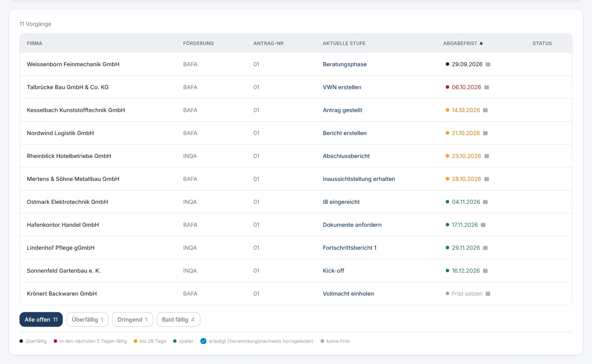592x364 pixels.
Task: Select row Rheinblick Hotelbetriebe GmbH
Action: point(296,156)
